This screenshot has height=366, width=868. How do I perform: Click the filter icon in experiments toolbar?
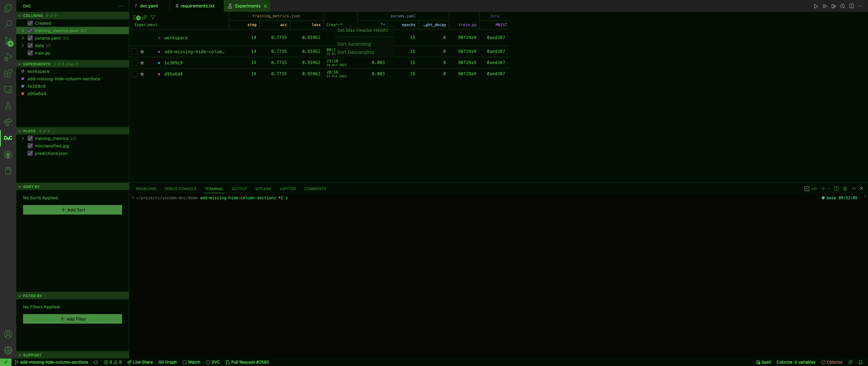153,17
